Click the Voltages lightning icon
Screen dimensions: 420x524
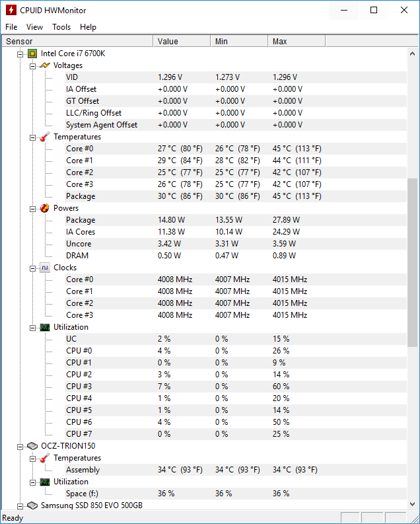click(45, 65)
